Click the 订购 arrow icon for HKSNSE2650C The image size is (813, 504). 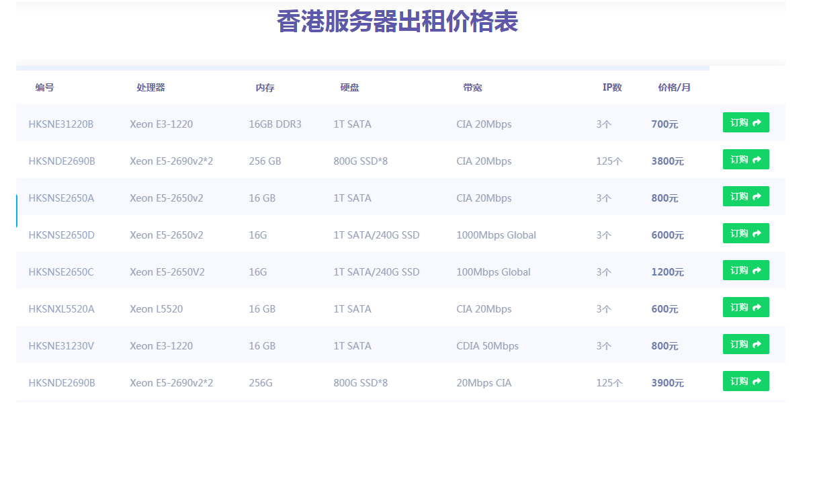757,270
